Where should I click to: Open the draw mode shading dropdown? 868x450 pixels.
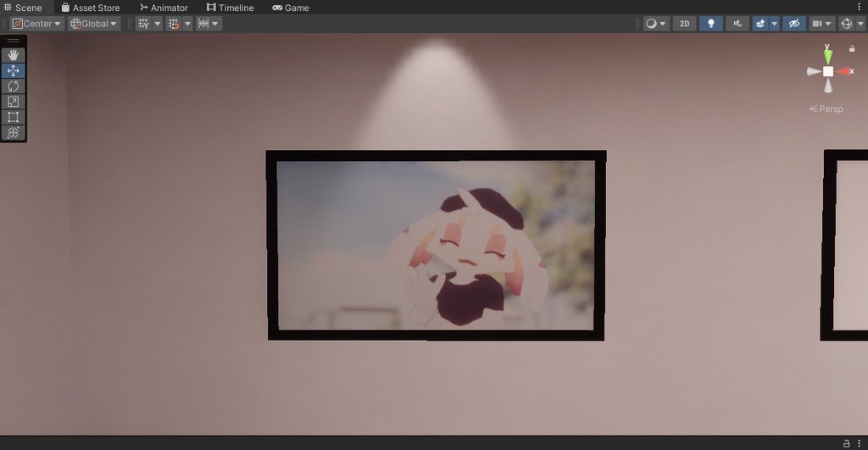(x=656, y=24)
